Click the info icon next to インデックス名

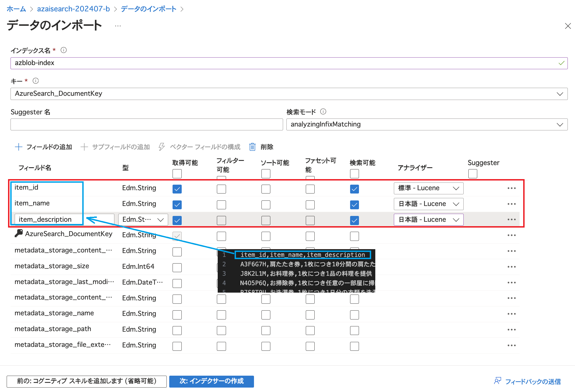[63, 50]
